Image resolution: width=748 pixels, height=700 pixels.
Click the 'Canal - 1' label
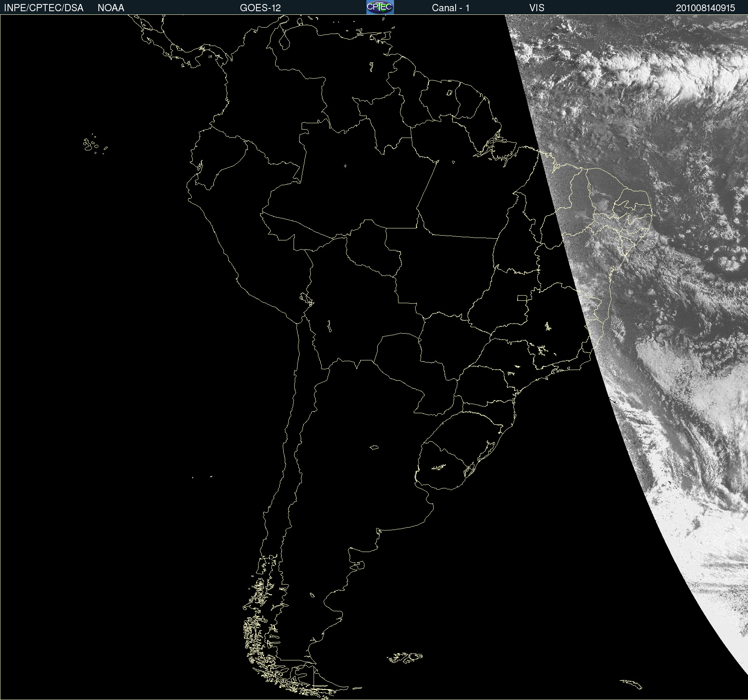450,8
